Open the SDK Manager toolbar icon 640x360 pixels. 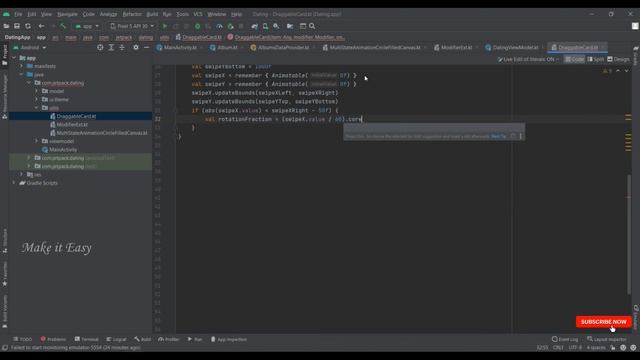point(276,26)
